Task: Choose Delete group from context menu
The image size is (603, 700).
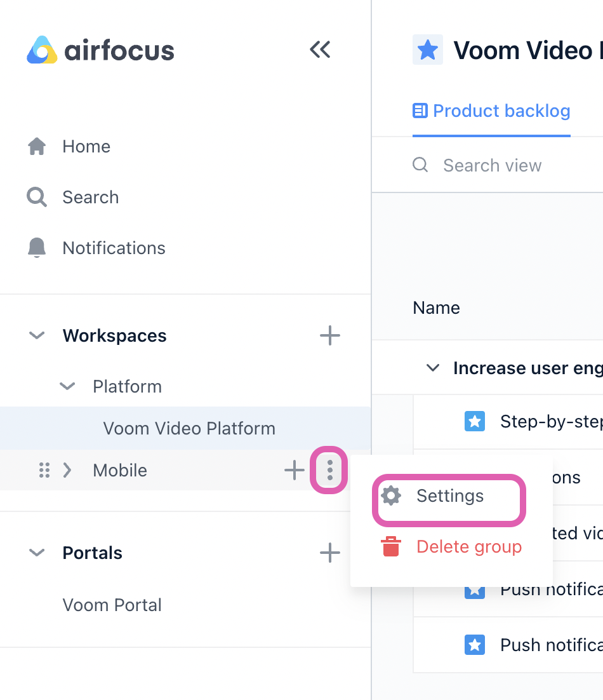Action: 451,546
